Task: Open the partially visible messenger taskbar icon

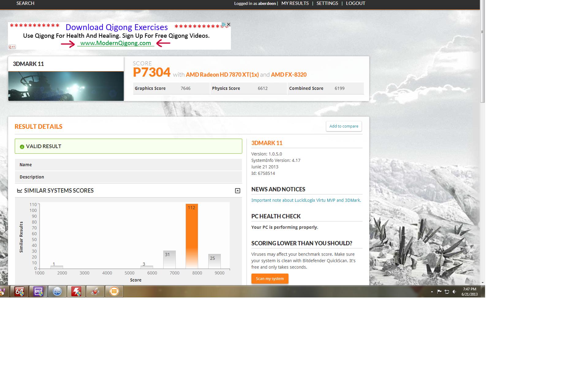Action: click(4, 291)
